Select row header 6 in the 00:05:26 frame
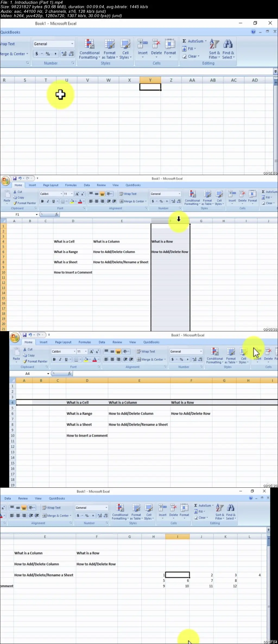278x644 pixels. (12, 413)
